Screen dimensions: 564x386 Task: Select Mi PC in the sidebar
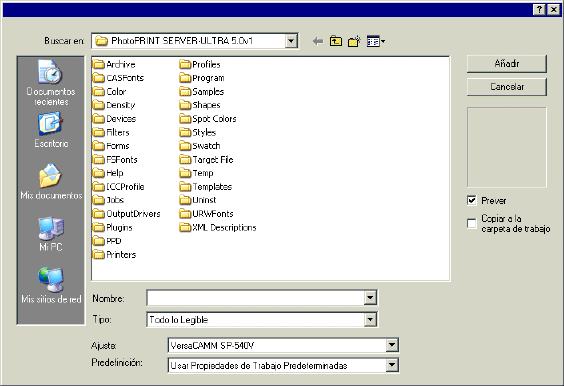click(51, 234)
